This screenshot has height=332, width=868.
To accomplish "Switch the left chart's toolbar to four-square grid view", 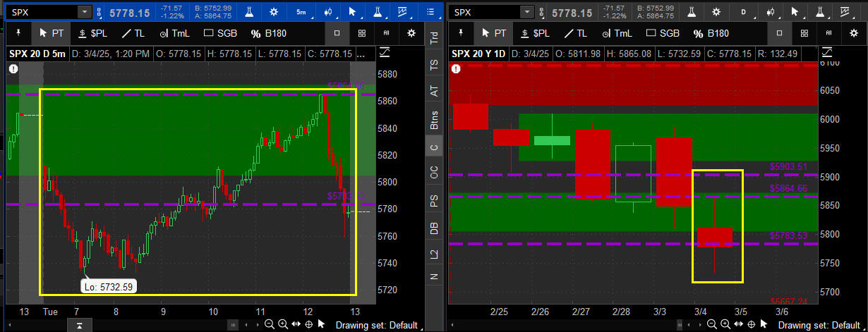I will pos(362,33).
